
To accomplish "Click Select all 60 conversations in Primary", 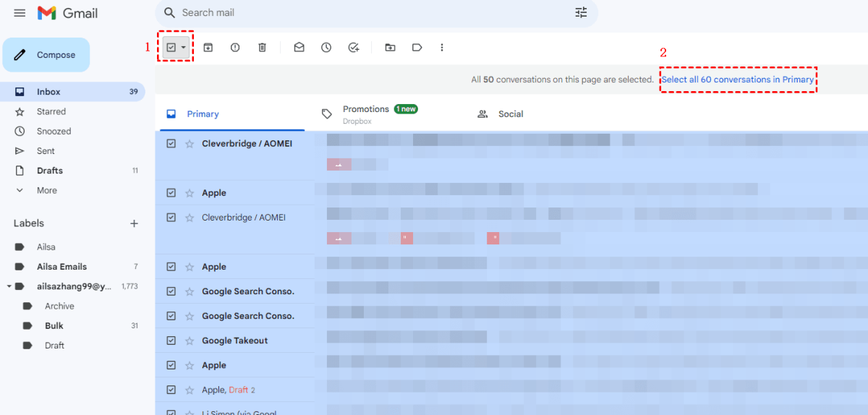I will click(738, 80).
